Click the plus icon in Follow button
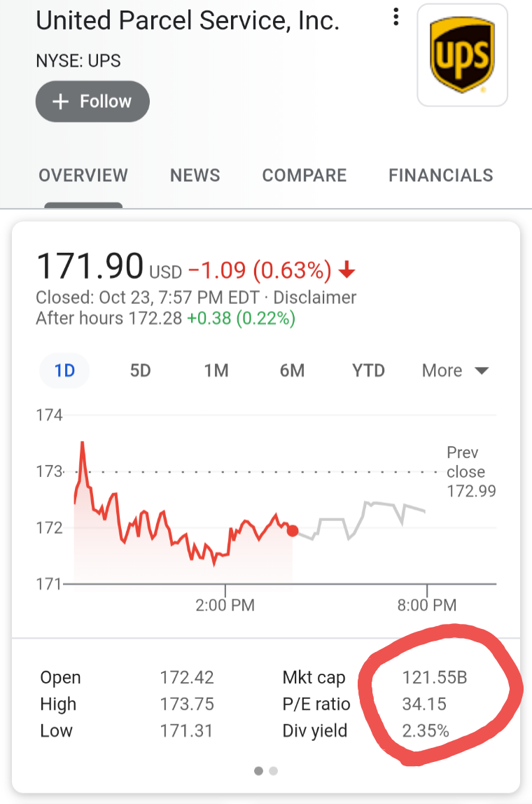The height and width of the screenshot is (804, 532). point(60,102)
